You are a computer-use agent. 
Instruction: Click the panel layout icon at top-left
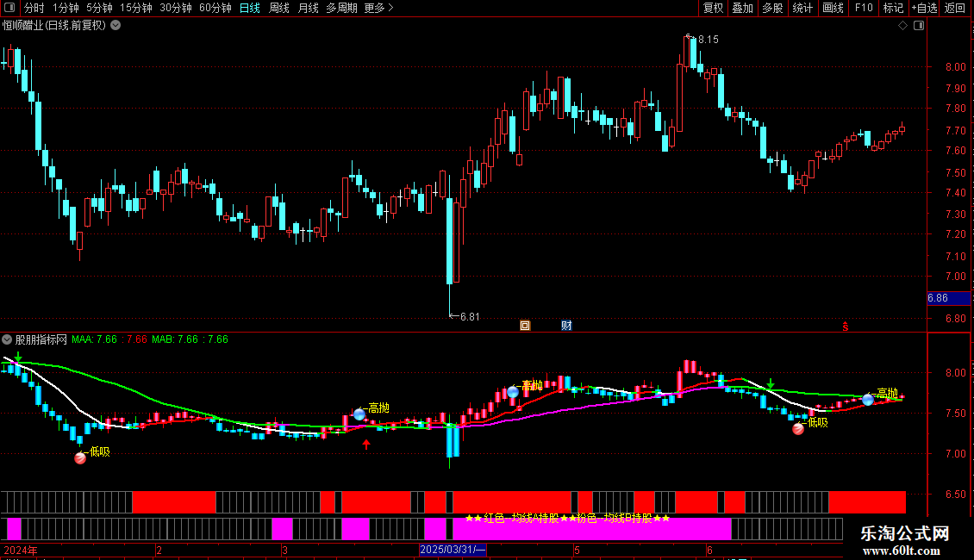[9, 8]
